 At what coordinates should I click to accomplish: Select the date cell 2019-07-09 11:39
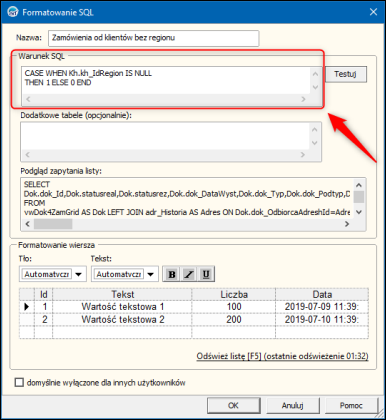(322, 307)
